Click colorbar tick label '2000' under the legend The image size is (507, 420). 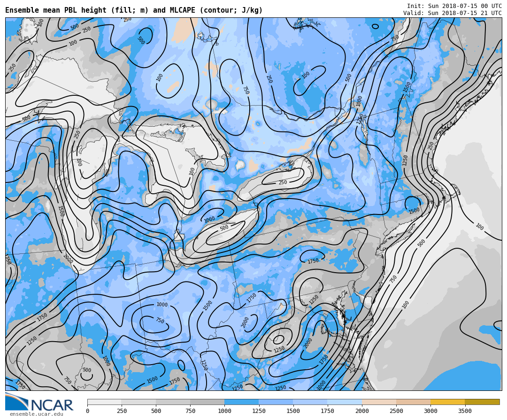click(x=362, y=411)
